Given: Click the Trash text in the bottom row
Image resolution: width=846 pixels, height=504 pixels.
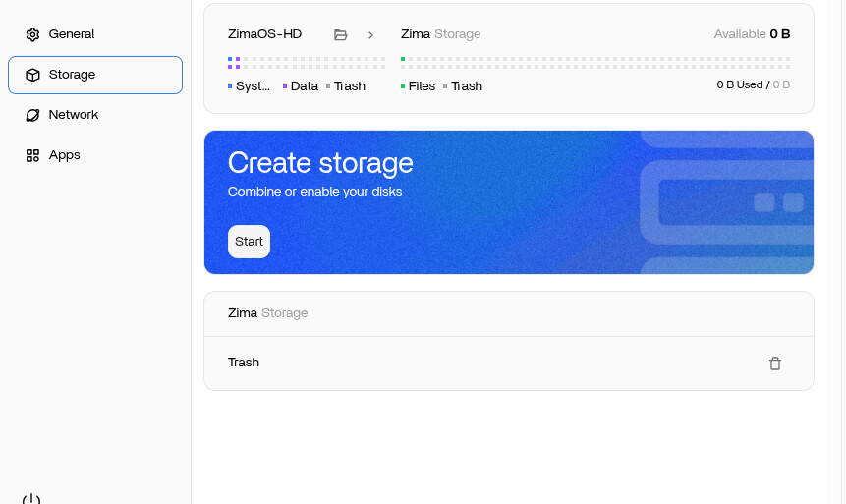Looking at the screenshot, I should (244, 363).
